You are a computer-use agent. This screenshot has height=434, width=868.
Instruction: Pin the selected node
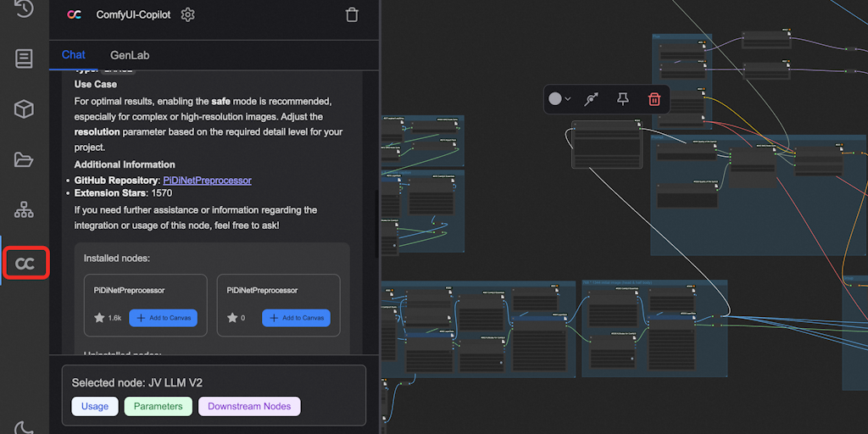[x=623, y=99]
